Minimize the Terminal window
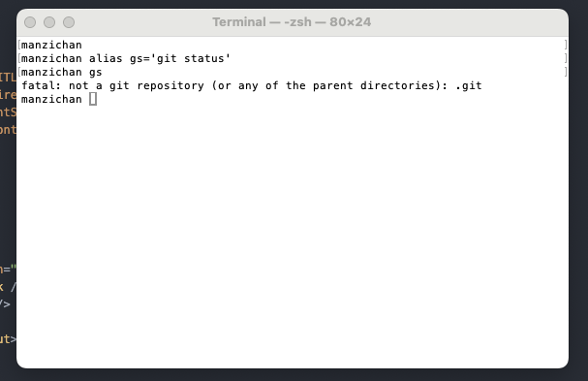This screenshot has height=381, width=588. [x=49, y=22]
